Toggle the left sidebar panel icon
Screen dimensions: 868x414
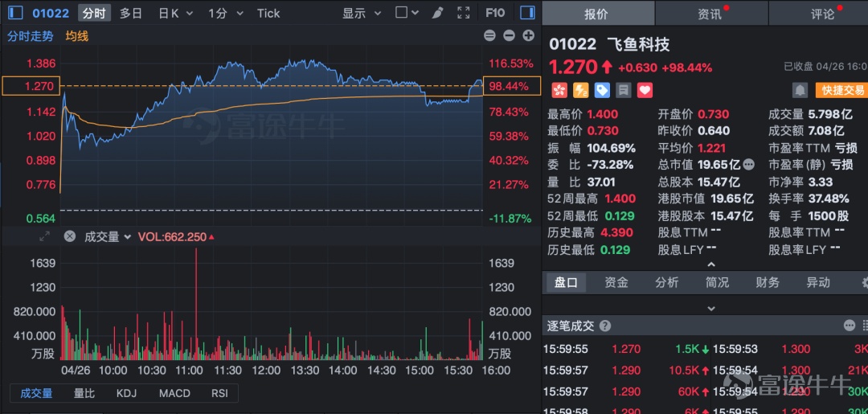[x=15, y=13]
